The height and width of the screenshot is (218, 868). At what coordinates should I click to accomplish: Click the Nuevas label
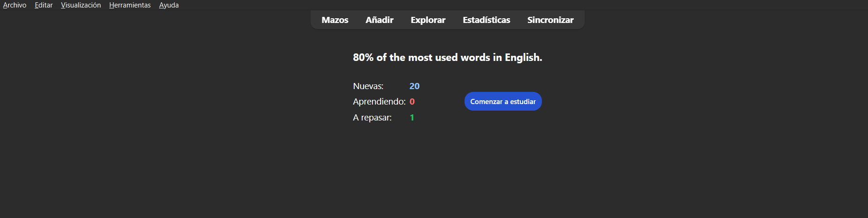tap(368, 86)
